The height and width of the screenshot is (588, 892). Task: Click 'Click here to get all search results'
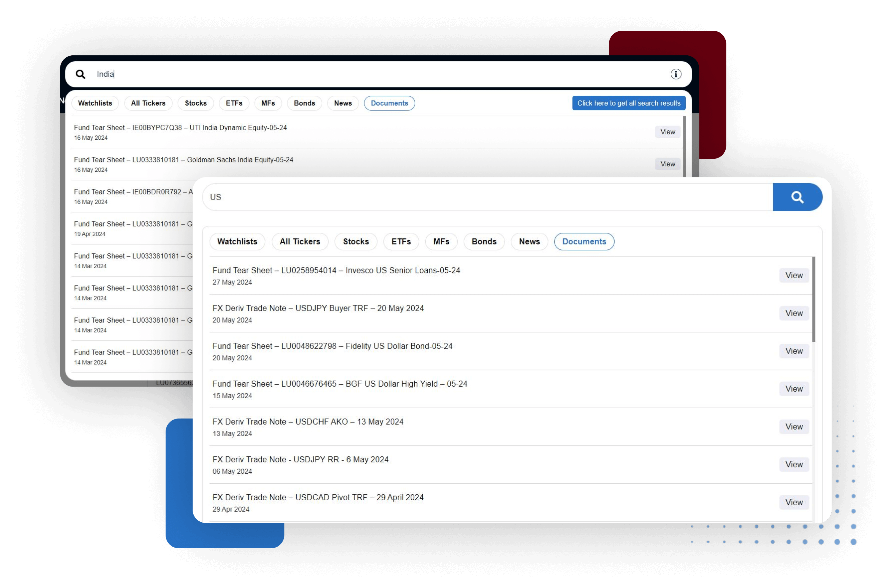point(627,103)
